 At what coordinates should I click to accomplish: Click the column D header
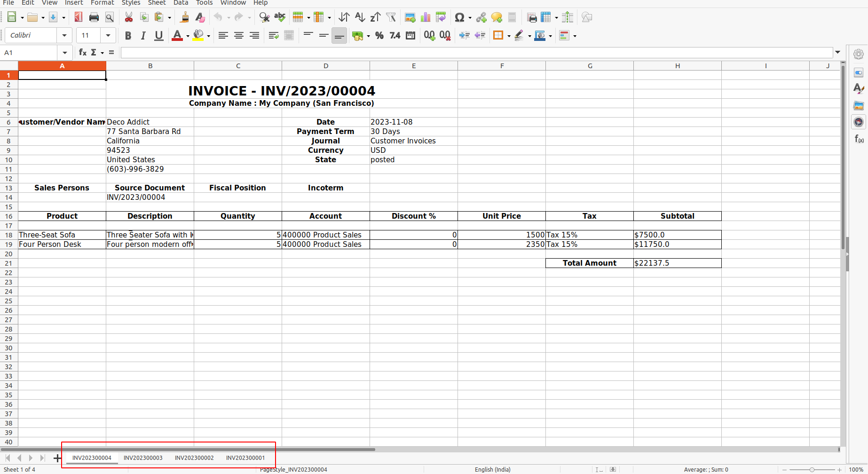pyautogui.click(x=326, y=66)
